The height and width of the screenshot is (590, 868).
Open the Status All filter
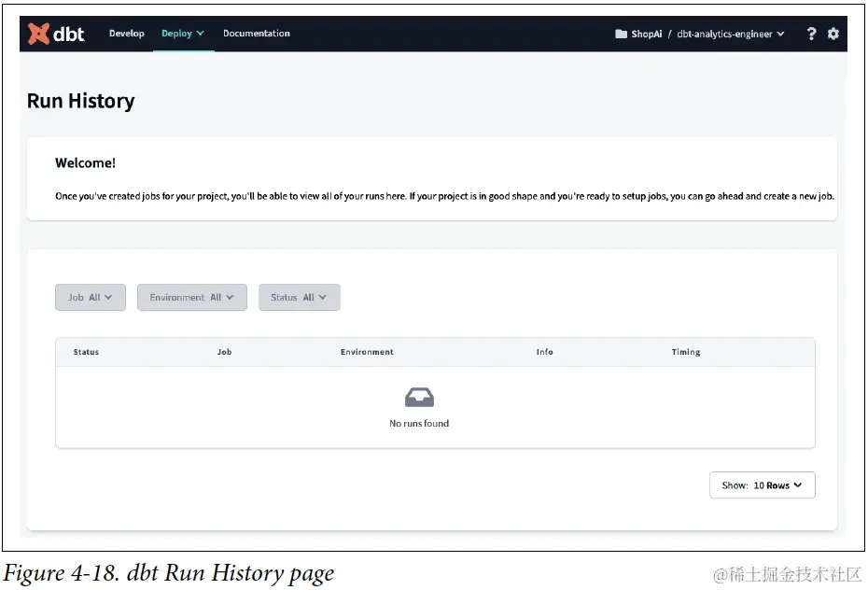(299, 297)
